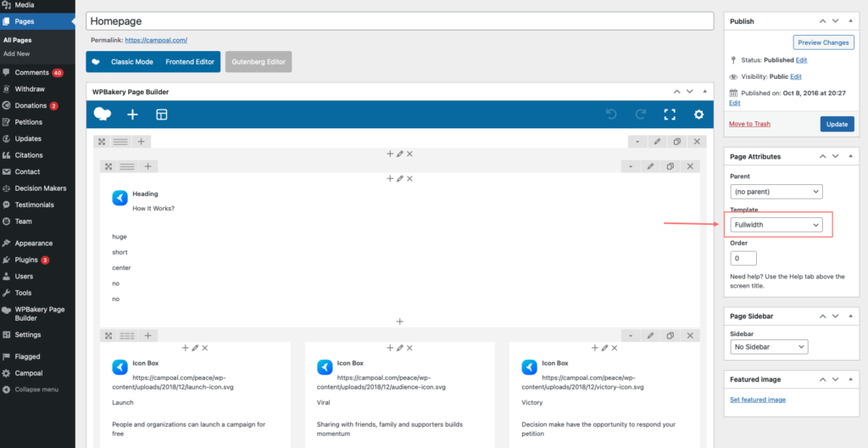Click the Heading element 'How It Works?'
Screen dimensions: 868x448
click(154, 209)
